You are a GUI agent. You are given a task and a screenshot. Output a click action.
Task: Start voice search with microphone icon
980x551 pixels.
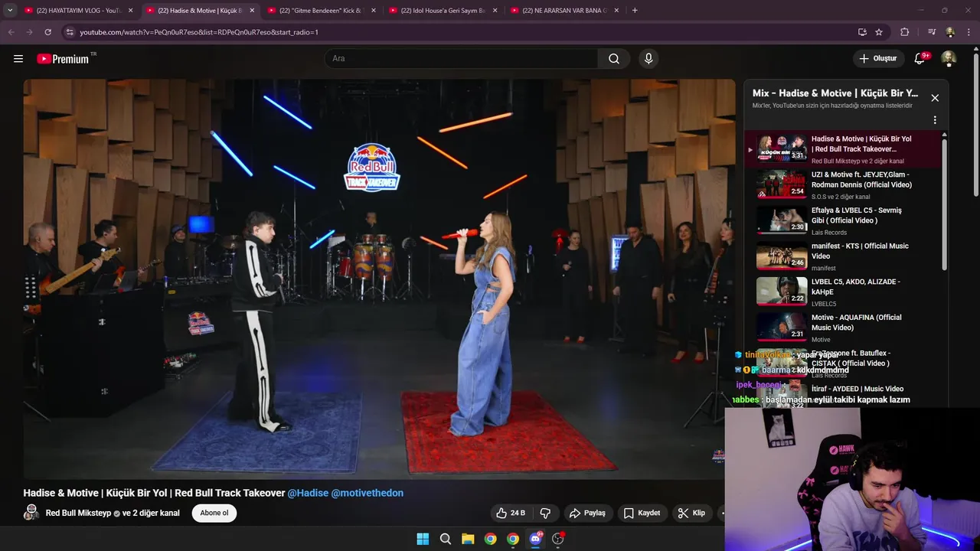click(x=648, y=59)
